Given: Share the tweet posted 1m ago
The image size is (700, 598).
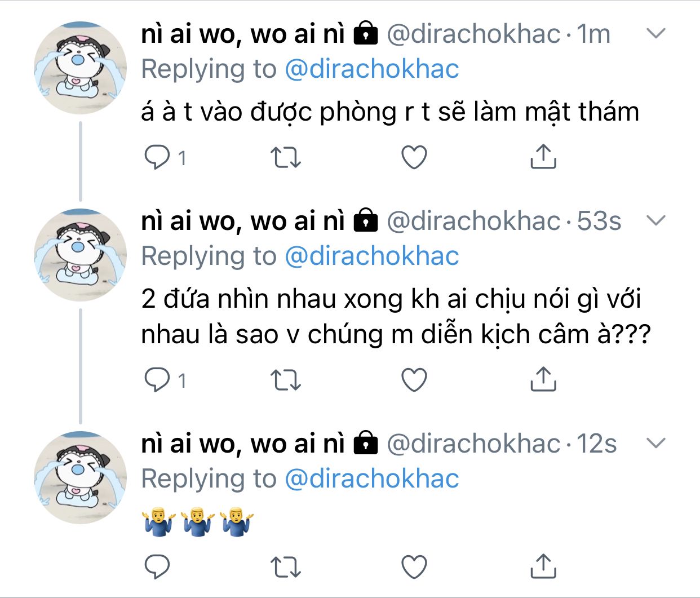Looking at the screenshot, I should click(543, 156).
